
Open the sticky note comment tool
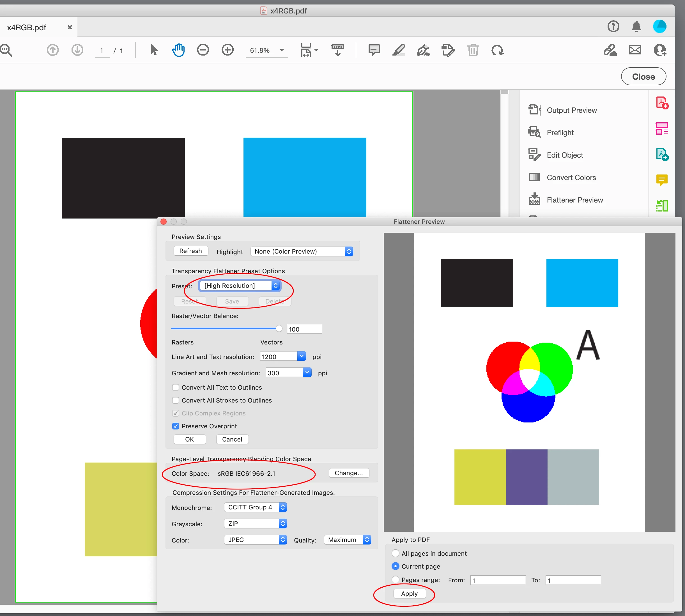click(374, 50)
